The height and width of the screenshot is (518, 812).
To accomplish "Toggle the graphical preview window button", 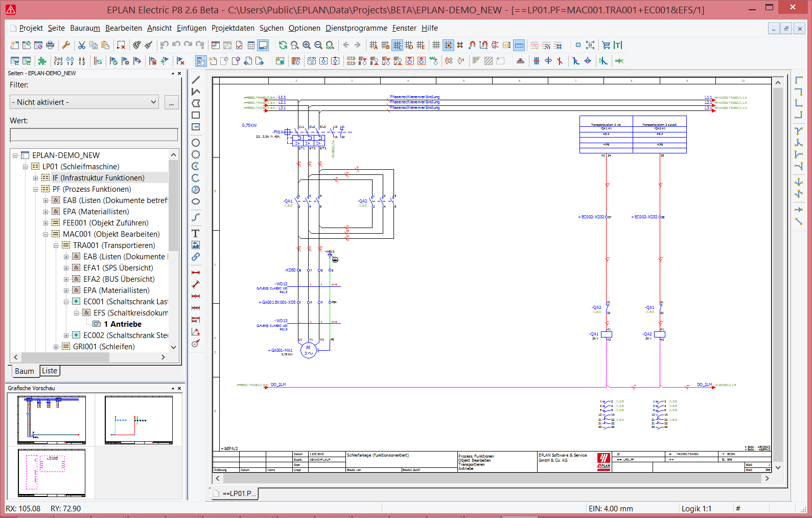I will [263, 46].
